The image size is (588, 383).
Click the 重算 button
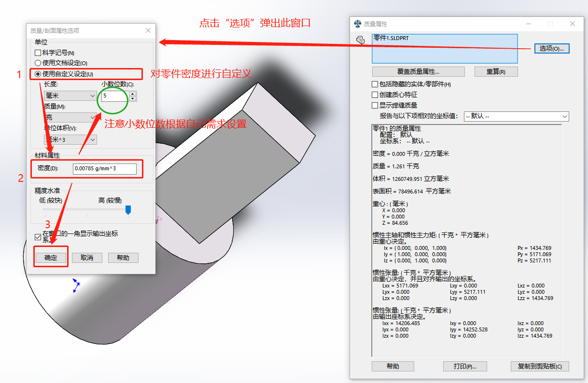[496, 71]
